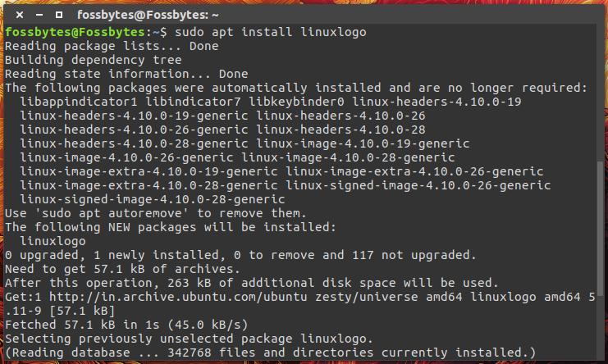Click the 'Building dependency tree' line
Viewport: 608px width, 364px height.
point(93,61)
